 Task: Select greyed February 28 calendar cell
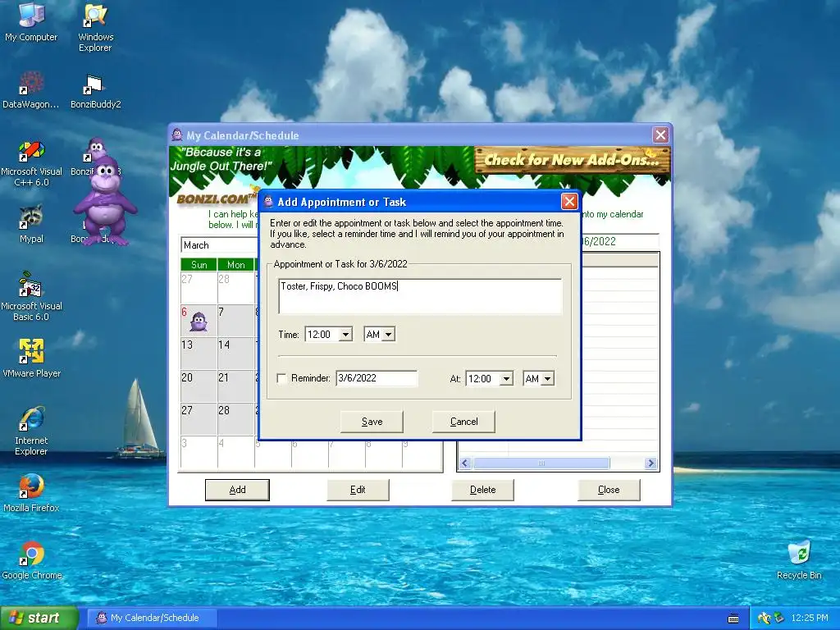(235, 288)
